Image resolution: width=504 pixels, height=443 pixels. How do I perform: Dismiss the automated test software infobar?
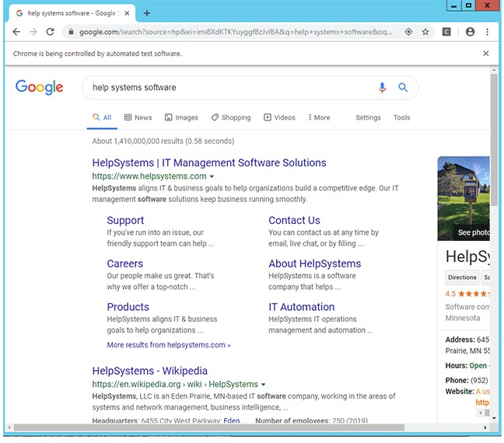pyautogui.click(x=485, y=54)
